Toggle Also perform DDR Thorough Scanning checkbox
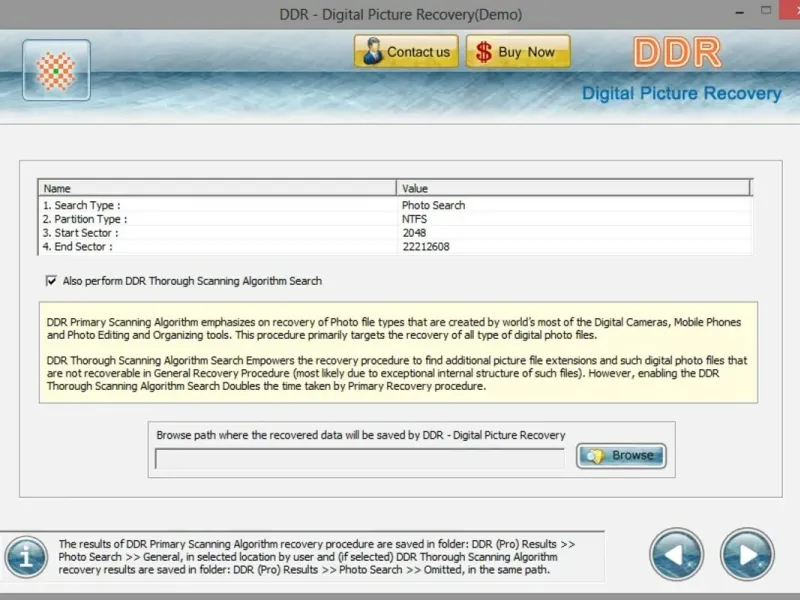This screenshot has height=600, width=800. (51, 281)
